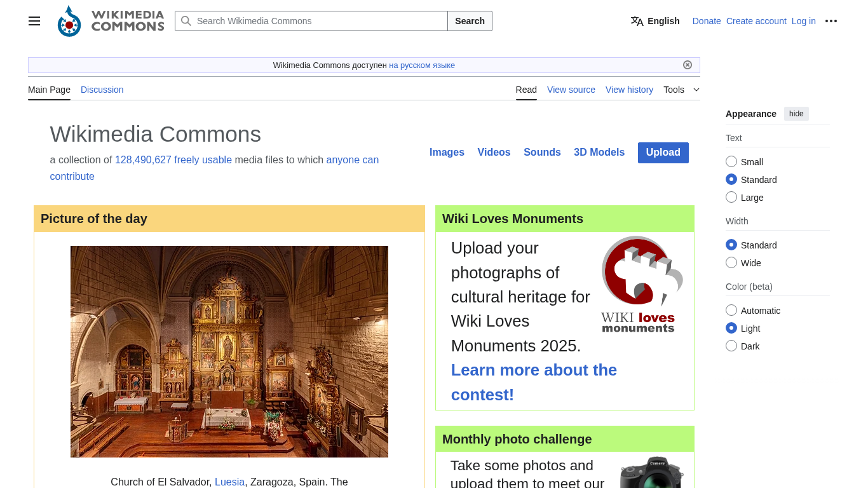This screenshot has height=488, width=868.
Task: Select Light color mode
Action: click(731, 329)
